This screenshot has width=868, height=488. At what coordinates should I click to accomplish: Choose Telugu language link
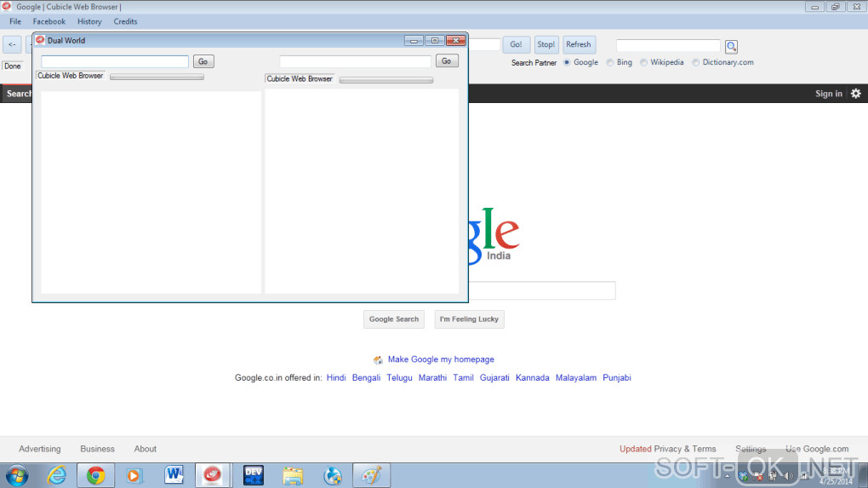pyautogui.click(x=399, y=378)
